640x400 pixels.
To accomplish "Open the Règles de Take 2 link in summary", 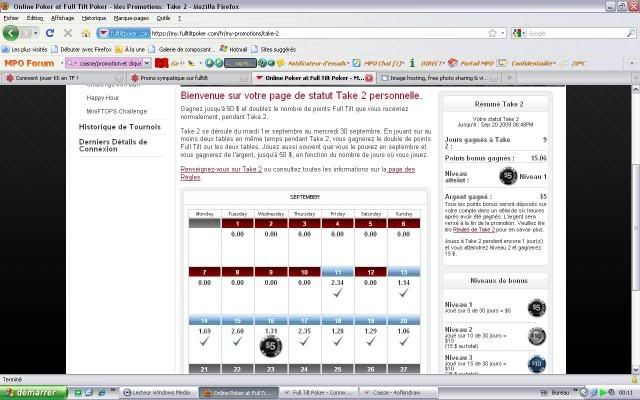I will [x=473, y=230].
